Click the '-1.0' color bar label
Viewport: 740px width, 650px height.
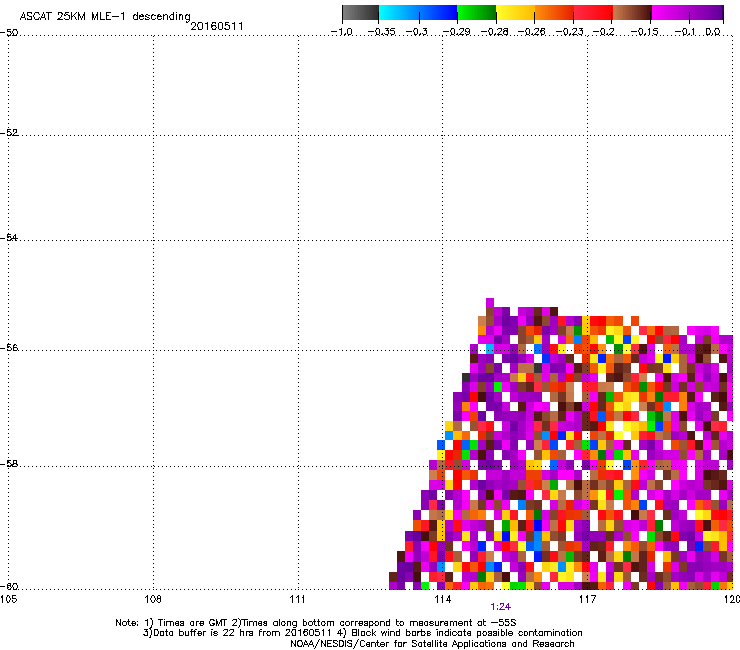(x=342, y=32)
